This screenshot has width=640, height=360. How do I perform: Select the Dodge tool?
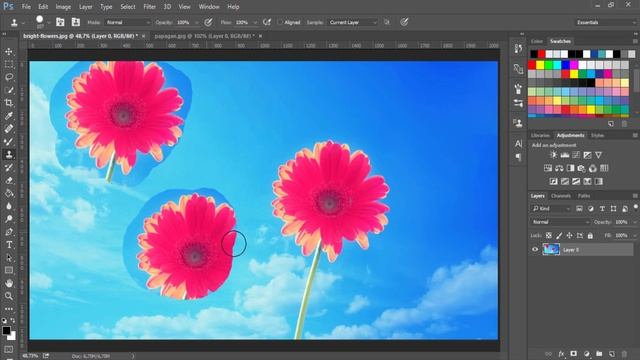coord(9,219)
